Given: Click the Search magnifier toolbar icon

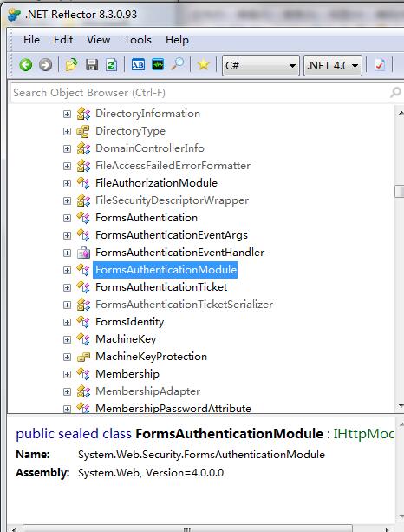Looking at the screenshot, I should (x=178, y=63).
